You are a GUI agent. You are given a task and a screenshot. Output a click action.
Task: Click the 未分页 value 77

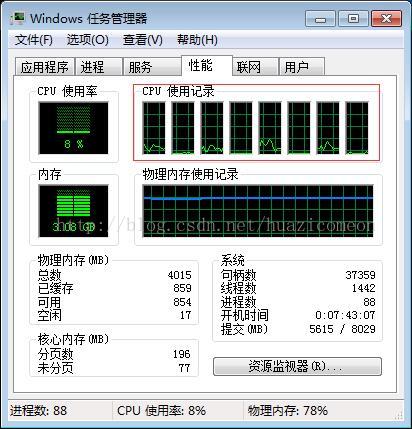(x=184, y=368)
